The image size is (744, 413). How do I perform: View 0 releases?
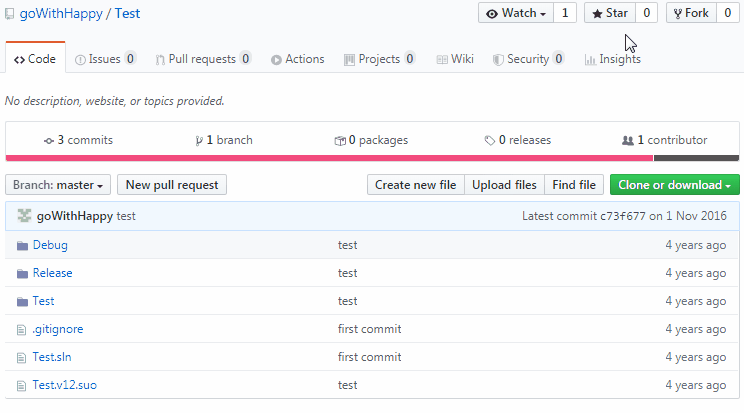pyautogui.click(x=518, y=140)
